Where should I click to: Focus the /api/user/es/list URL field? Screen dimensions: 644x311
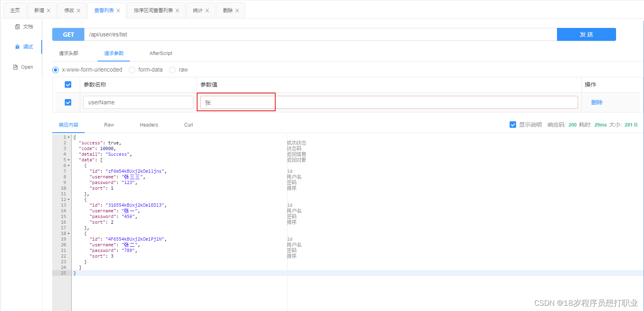(x=321, y=34)
